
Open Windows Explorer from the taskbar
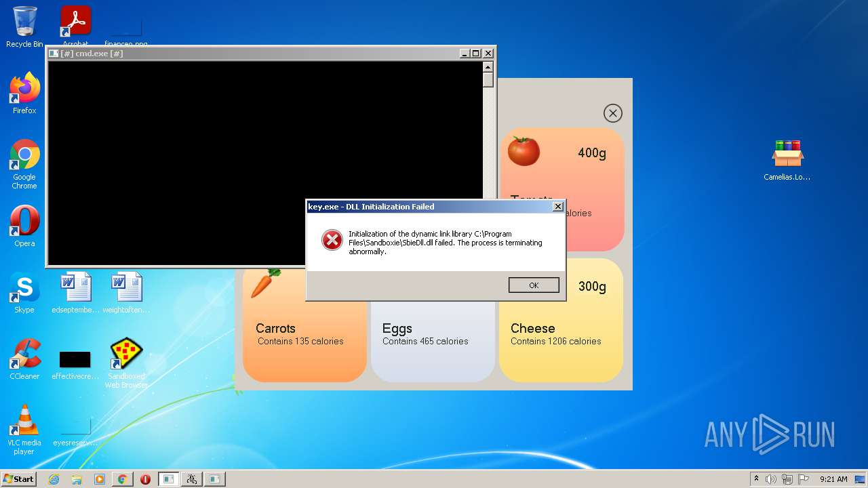77,479
